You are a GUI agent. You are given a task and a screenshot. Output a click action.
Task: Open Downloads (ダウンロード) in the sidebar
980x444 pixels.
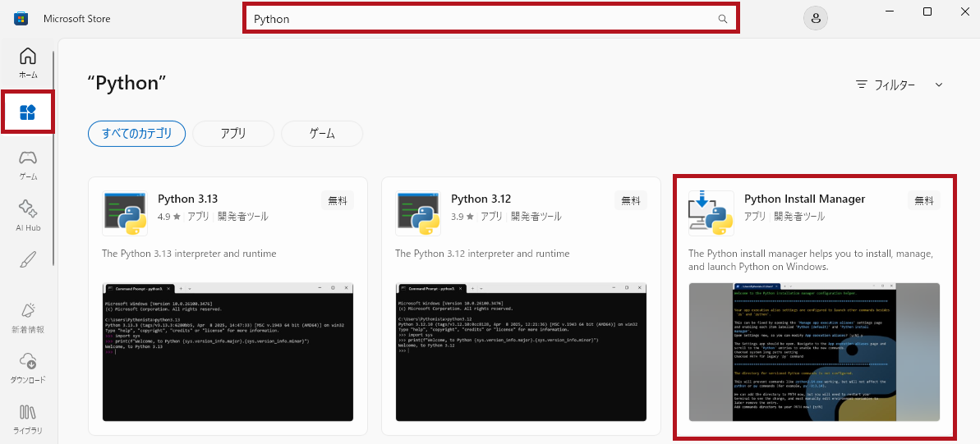[x=28, y=368]
